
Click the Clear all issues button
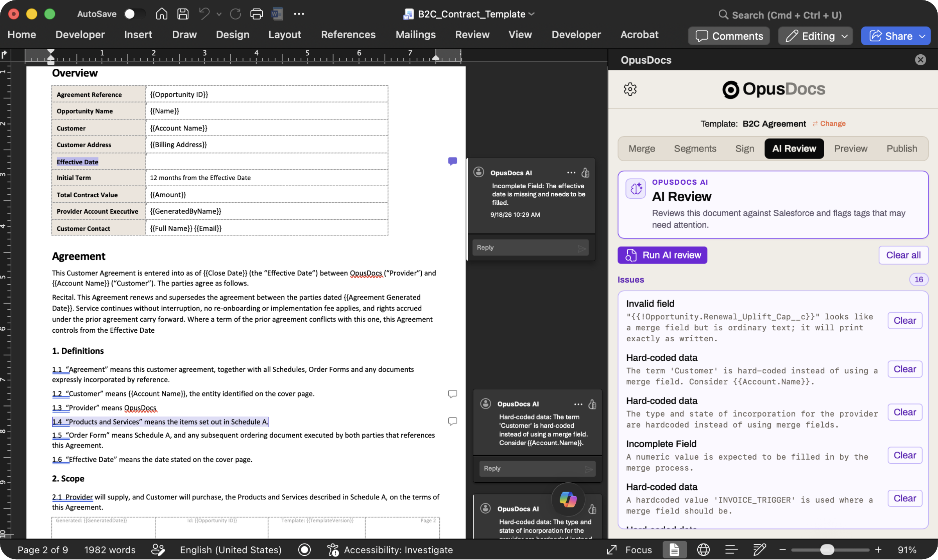click(x=903, y=255)
